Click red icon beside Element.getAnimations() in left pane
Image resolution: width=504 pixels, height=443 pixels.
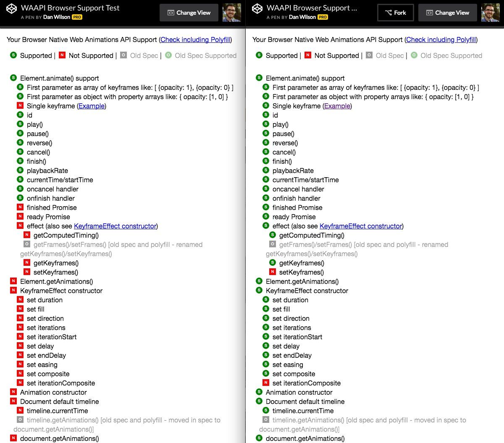[13, 281]
